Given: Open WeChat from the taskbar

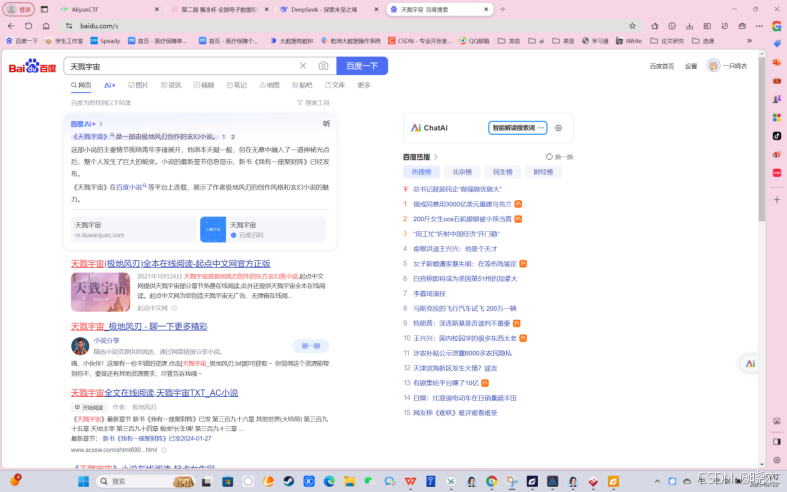Looking at the screenshot, I should coord(370,481).
